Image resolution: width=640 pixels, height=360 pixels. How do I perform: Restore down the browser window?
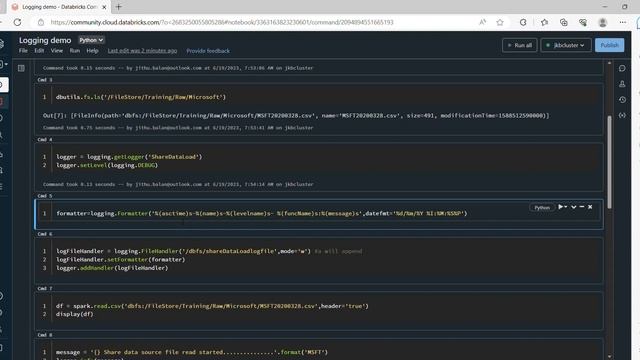pos(624,7)
